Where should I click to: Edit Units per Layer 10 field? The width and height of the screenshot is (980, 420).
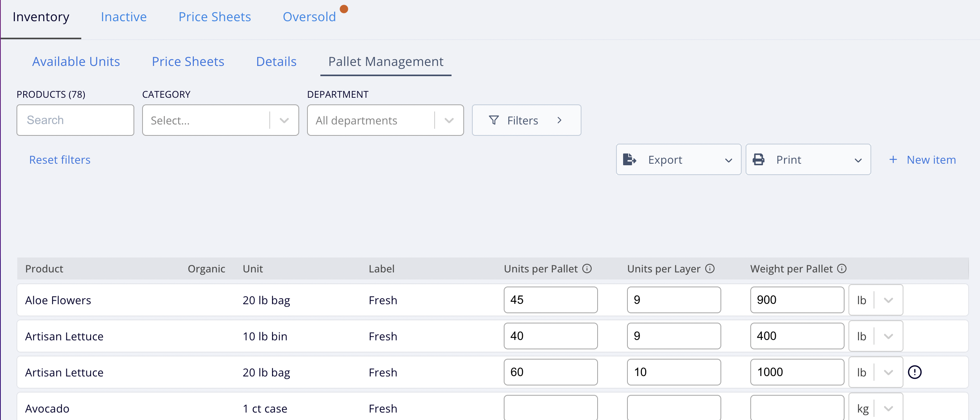click(x=674, y=372)
